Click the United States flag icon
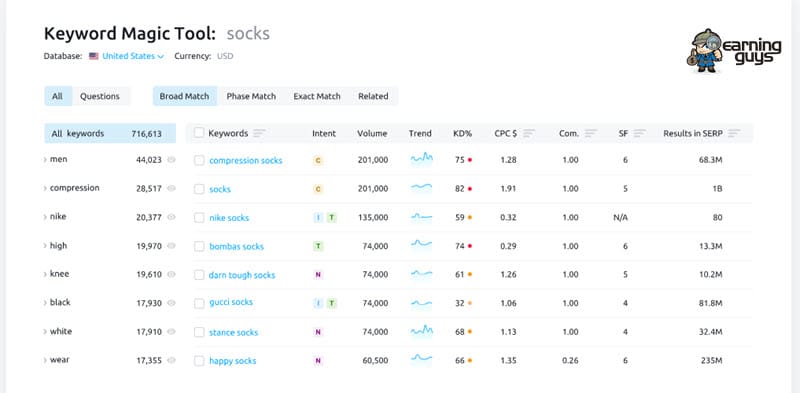 pyautogui.click(x=93, y=56)
